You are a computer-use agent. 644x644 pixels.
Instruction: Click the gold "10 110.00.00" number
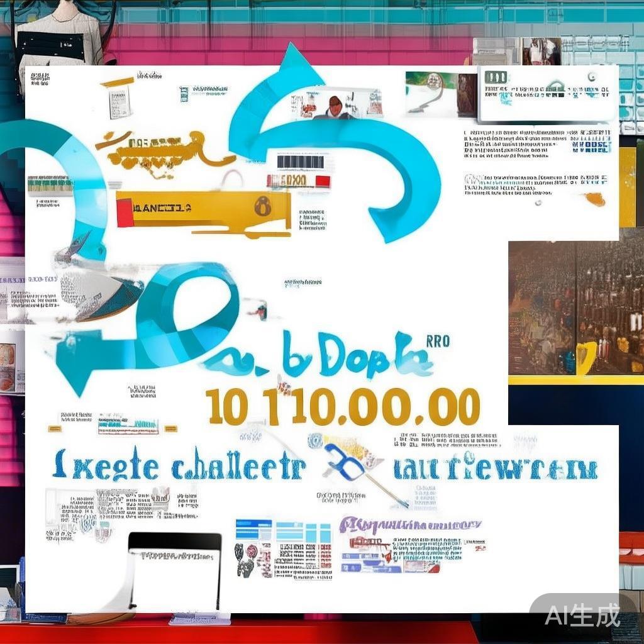coord(343,407)
